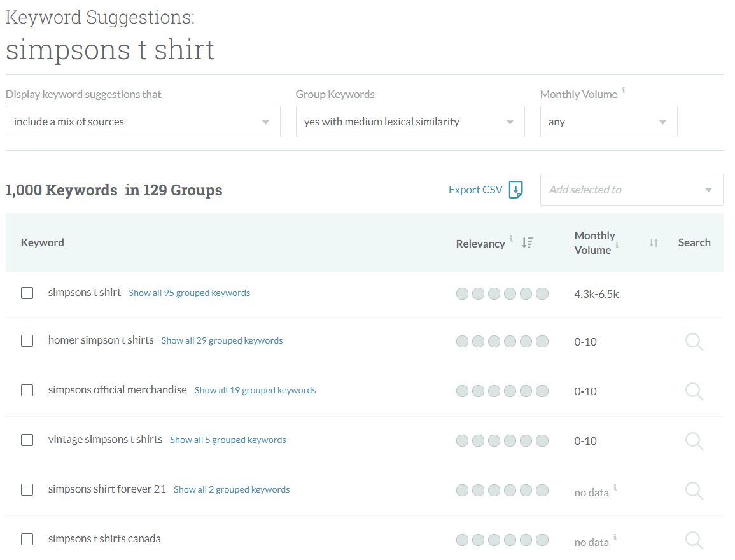Expand the Monthly Volume 'any' dropdown

(x=608, y=122)
